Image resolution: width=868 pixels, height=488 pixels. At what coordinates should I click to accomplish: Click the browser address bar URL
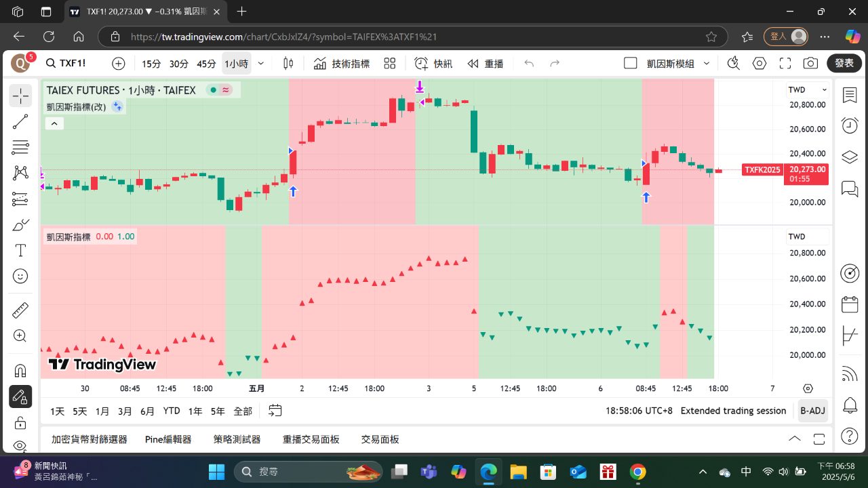(x=283, y=37)
